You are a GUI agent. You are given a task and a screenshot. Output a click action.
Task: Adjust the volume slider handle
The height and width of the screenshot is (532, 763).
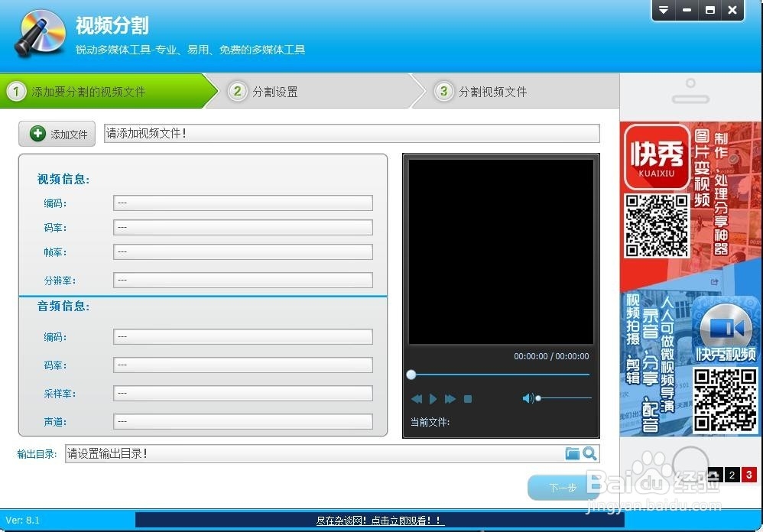pyautogui.click(x=538, y=398)
